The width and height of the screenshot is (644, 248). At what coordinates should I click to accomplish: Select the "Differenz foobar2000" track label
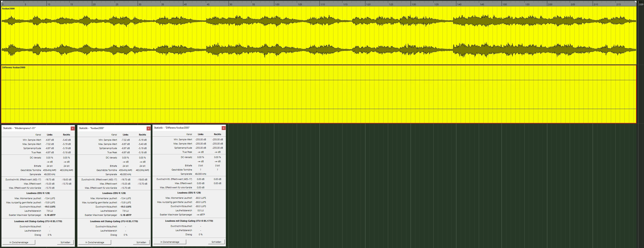(x=14, y=67)
